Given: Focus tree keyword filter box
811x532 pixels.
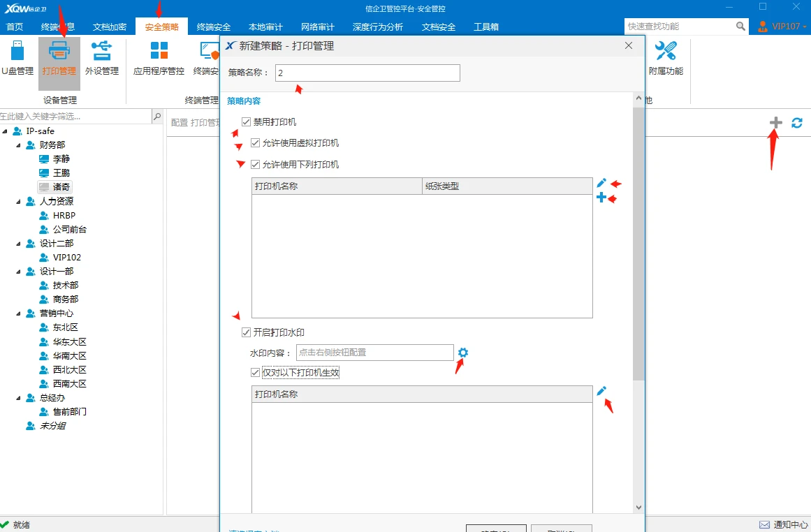Looking at the screenshot, I should click(x=75, y=117).
